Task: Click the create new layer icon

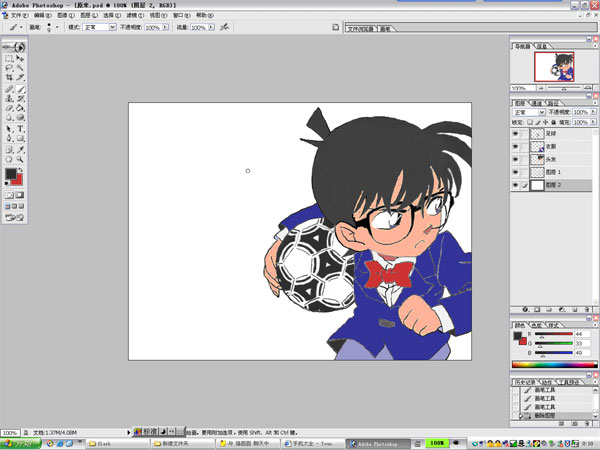Action: (x=574, y=309)
